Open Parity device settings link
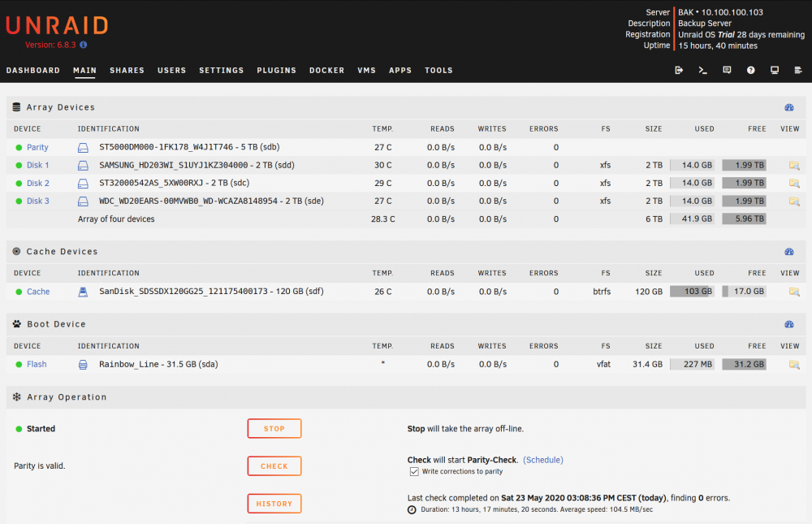The image size is (812, 524). click(37, 147)
